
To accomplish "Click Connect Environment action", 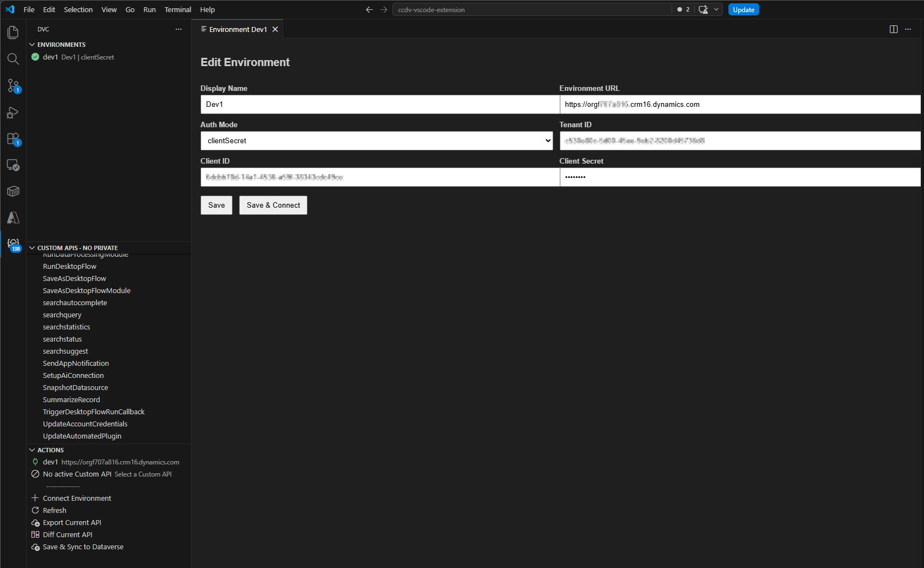I will pos(77,498).
